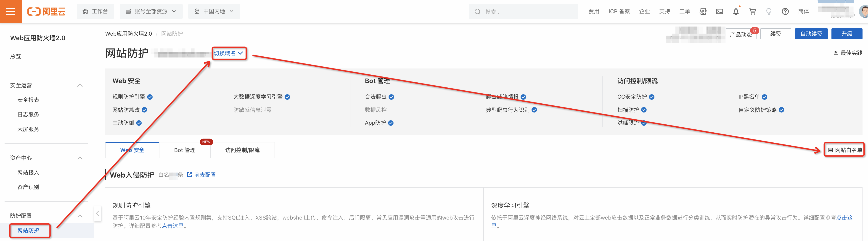868x241 pixels.
Task: Click the search magnifier icon
Action: click(x=477, y=12)
